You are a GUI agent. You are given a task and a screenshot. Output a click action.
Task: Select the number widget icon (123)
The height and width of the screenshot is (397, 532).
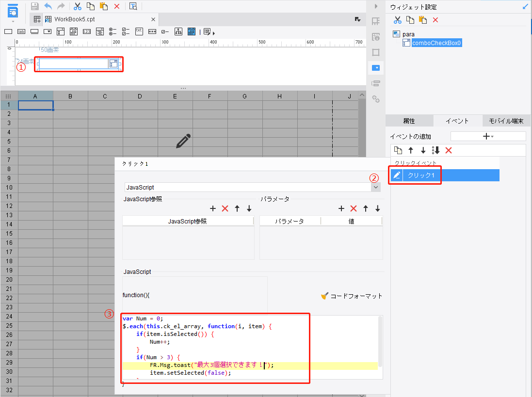click(x=87, y=32)
